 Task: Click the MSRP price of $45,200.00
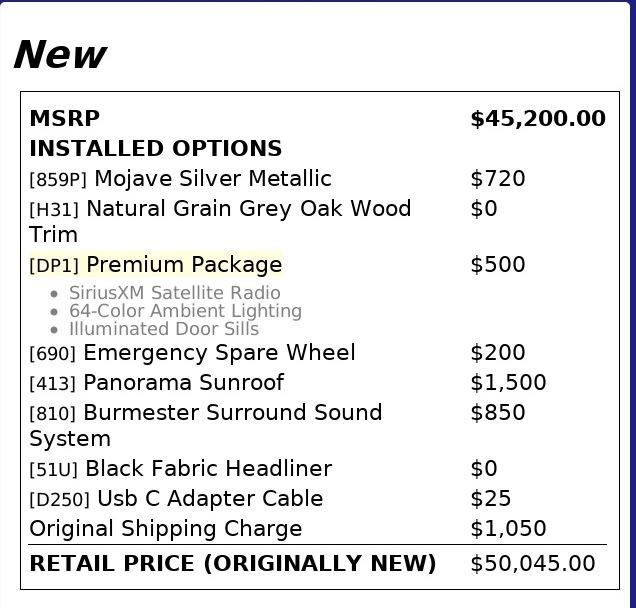(537, 119)
